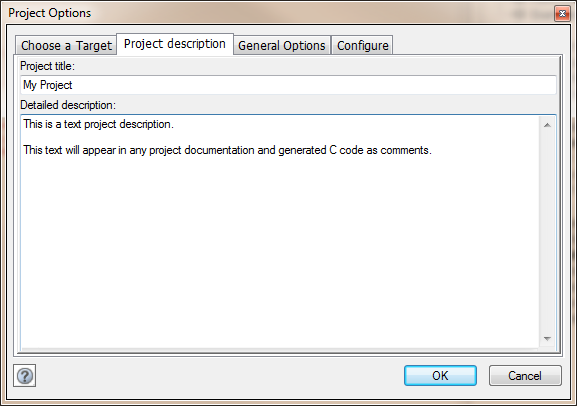Click the scrollbar up arrow
Image resolution: width=577 pixels, height=406 pixels.
547,125
